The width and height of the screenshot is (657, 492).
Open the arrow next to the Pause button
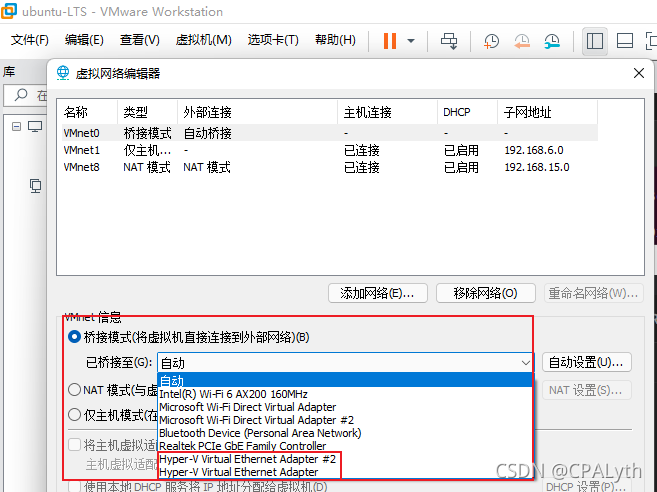(x=412, y=41)
